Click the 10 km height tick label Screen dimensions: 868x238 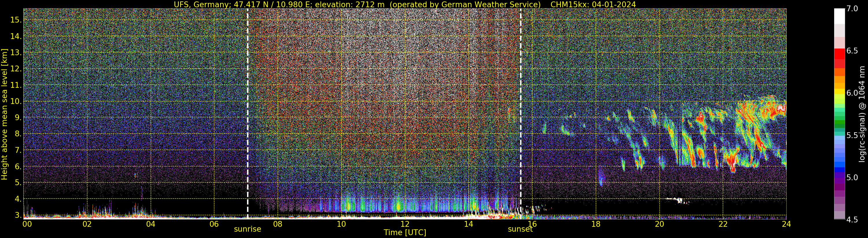16,101
